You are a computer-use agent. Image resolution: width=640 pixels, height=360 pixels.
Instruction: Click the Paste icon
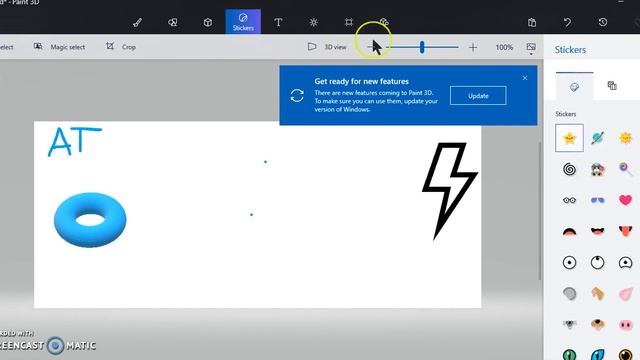coord(532,22)
